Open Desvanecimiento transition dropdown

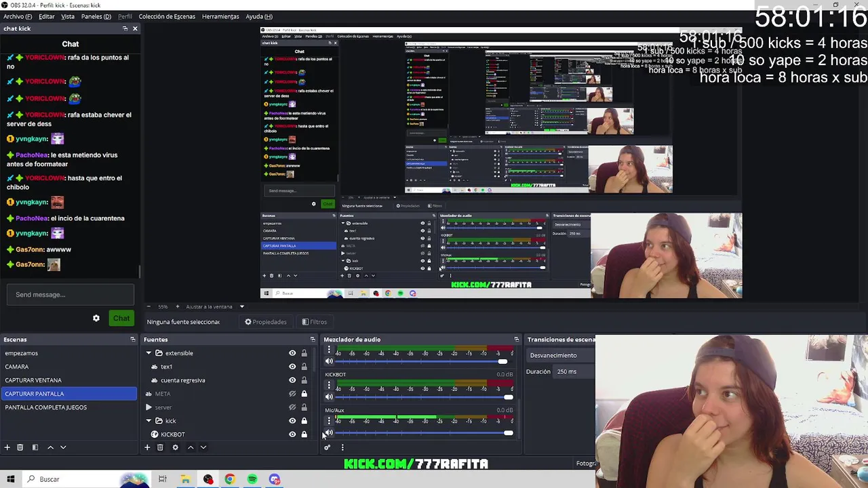tap(561, 355)
